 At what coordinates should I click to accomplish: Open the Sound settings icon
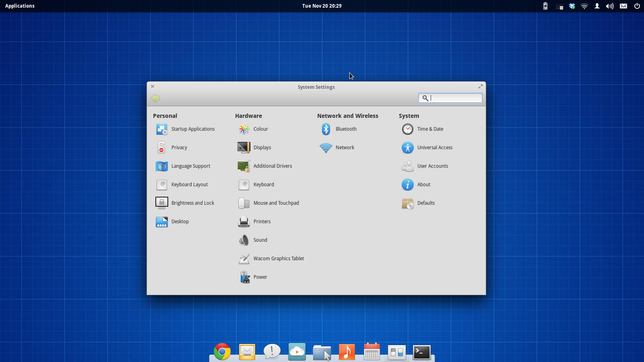coord(244,240)
